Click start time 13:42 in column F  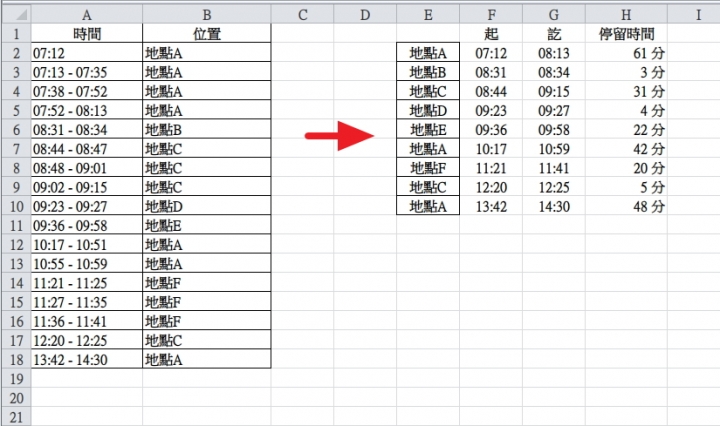pyautogui.click(x=491, y=206)
